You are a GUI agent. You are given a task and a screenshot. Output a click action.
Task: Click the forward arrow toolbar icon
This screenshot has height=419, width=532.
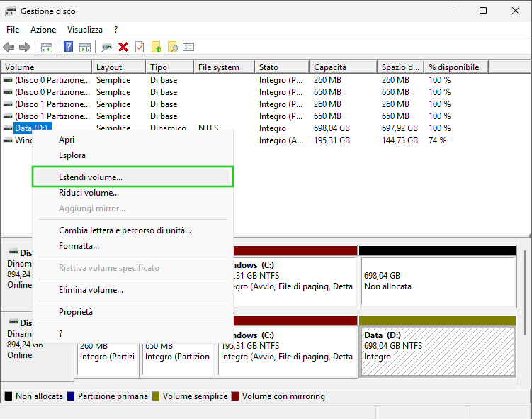coord(25,47)
